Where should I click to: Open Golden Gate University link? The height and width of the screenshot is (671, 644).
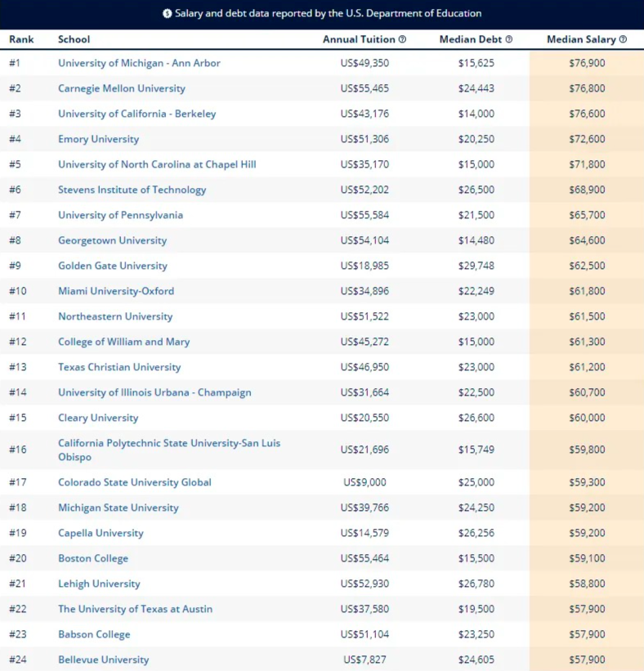113,266
